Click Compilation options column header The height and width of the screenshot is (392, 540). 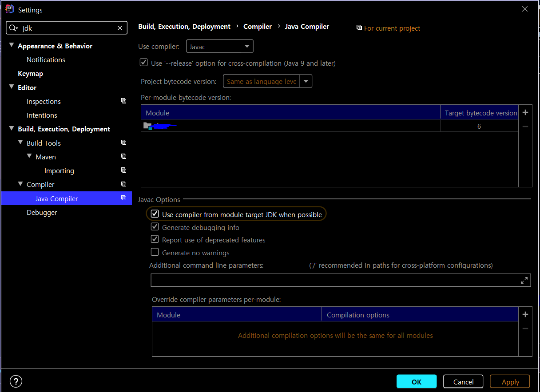[420, 315]
